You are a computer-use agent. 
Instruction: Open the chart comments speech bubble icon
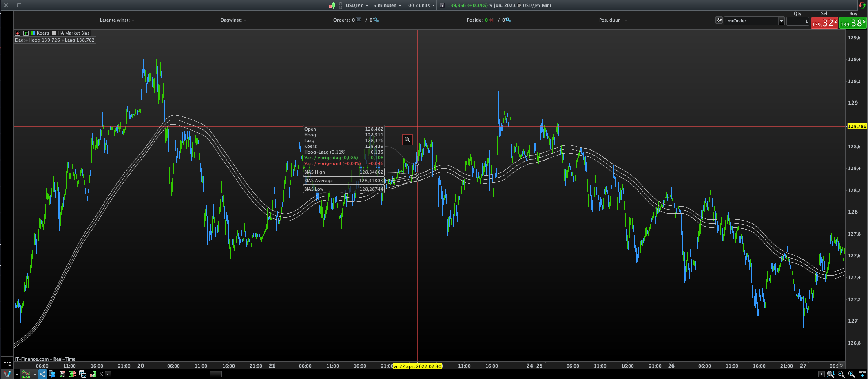(52, 374)
